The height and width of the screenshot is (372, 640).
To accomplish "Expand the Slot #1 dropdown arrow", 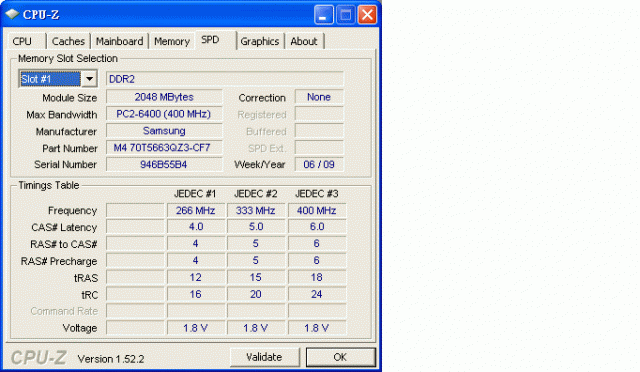I will click(x=89, y=79).
